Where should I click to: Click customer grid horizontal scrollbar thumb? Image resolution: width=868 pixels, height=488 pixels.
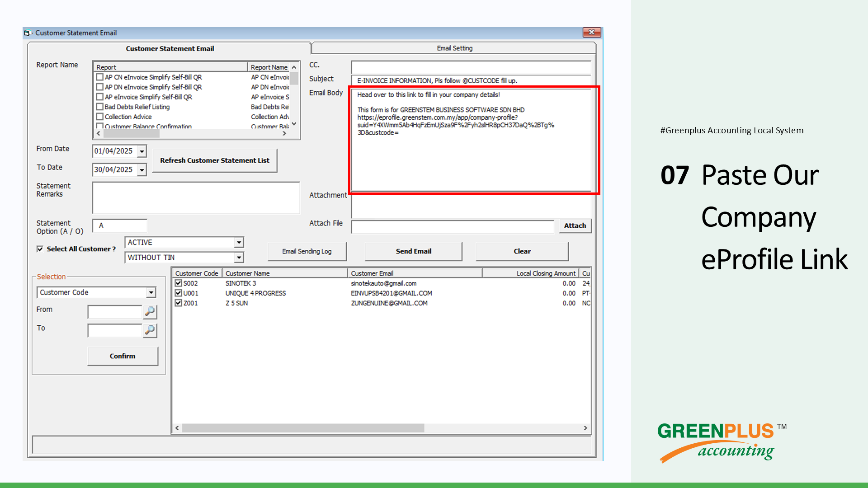(303, 428)
